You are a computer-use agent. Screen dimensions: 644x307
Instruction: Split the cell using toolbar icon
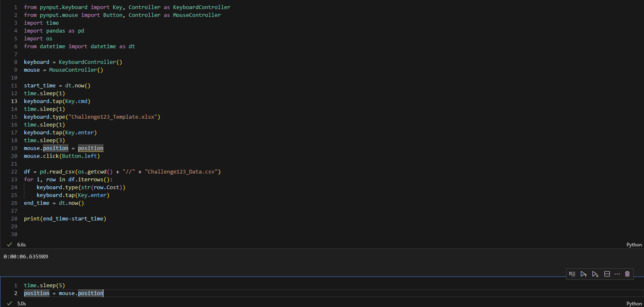(x=607, y=274)
